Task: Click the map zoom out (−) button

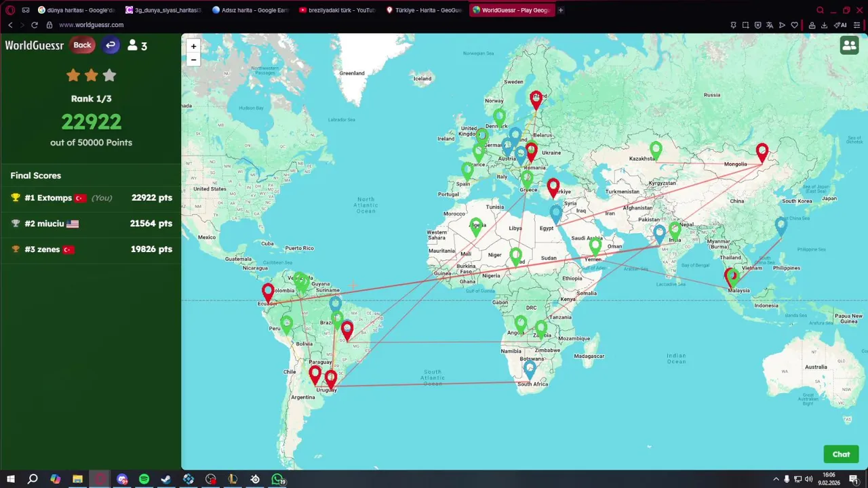Action: click(x=193, y=60)
